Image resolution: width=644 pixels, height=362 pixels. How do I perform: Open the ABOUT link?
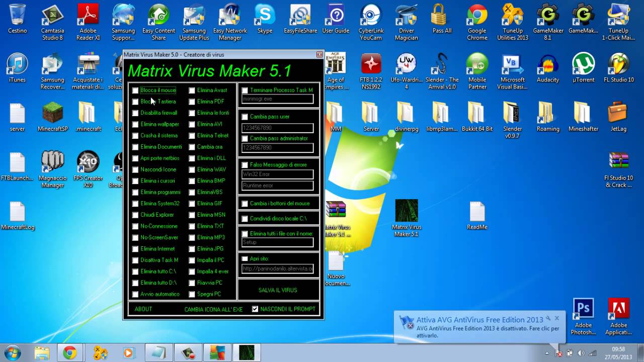pos(143,309)
